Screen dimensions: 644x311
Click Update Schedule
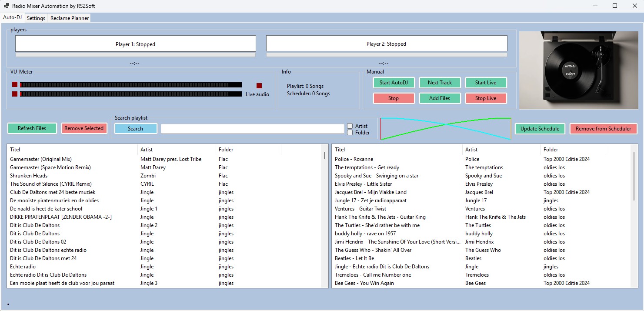tap(540, 128)
